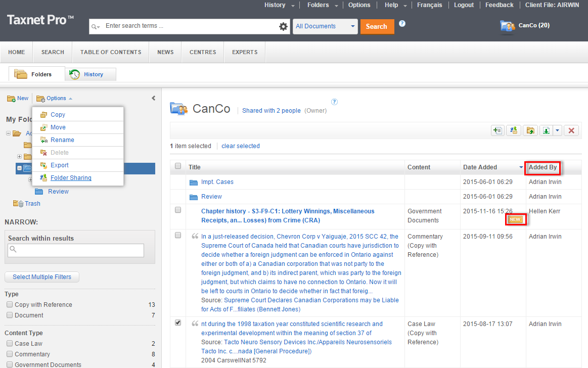588x368 pixels.
Task: Click the New folder icon
Action: [11, 99]
